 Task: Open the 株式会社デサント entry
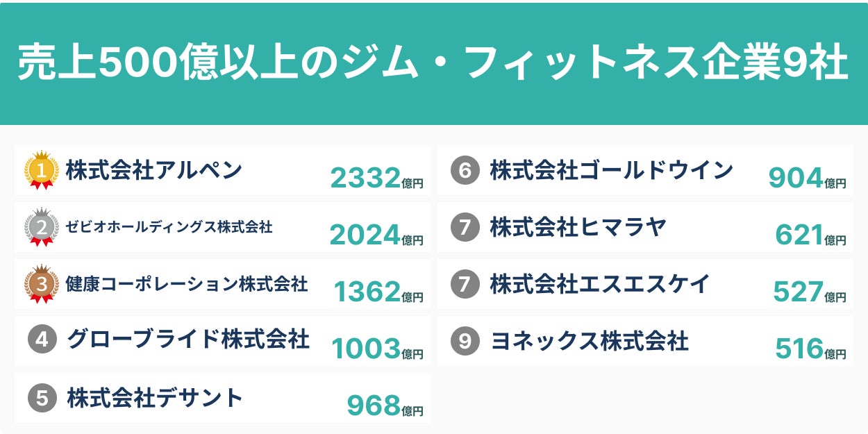(x=155, y=398)
